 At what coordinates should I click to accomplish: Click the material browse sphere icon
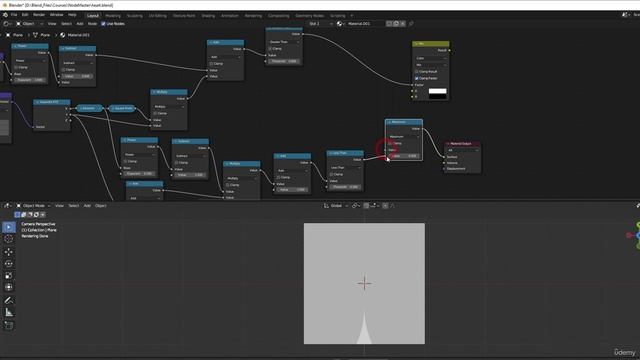340,24
